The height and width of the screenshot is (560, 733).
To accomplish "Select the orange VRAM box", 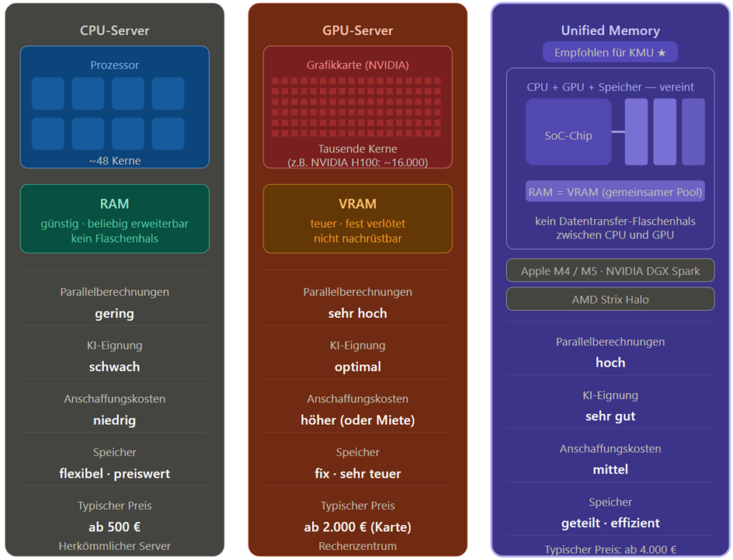I will [x=357, y=219].
